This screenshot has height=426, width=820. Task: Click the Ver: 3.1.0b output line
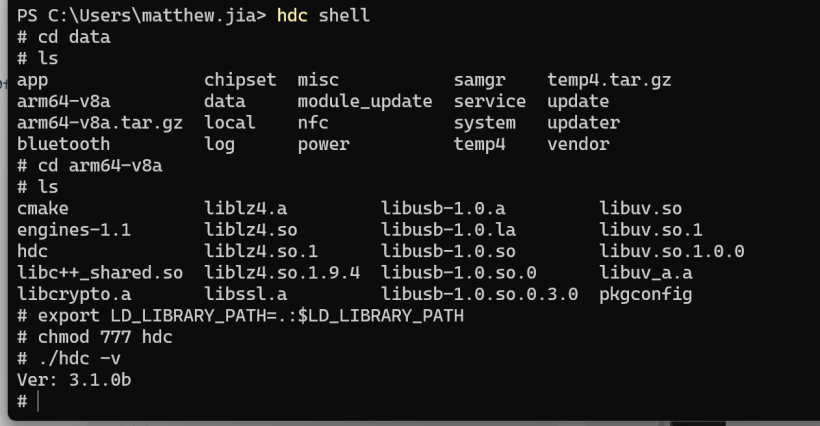pyautogui.click(x=74, y=380)
